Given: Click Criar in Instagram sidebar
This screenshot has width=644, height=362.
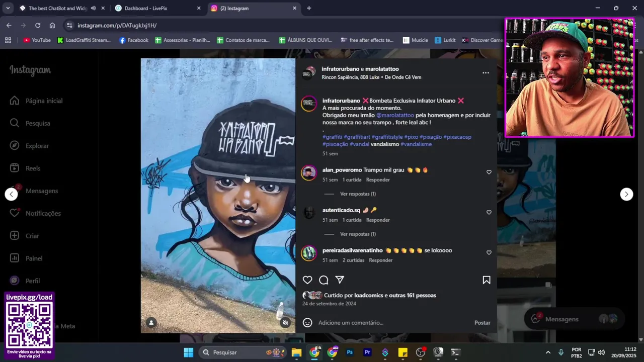Looking at the screenshot, I should (25, 236).
